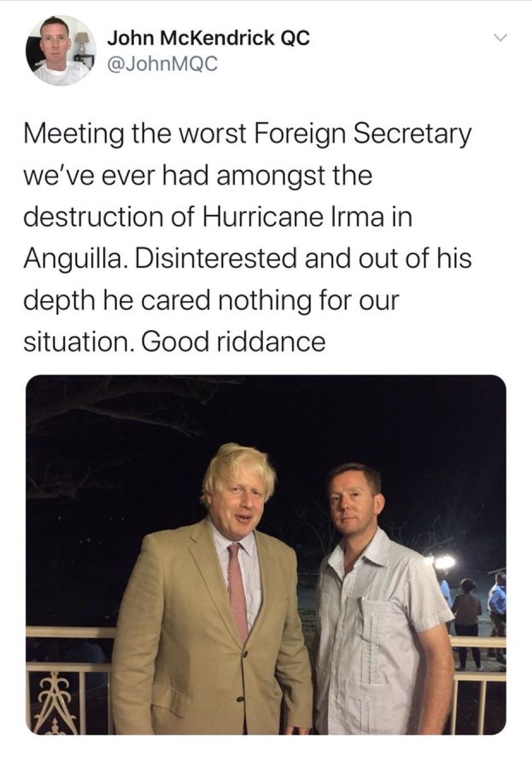Open the attached photo of two men
532x768 pixels.
(x=266, y=554)
